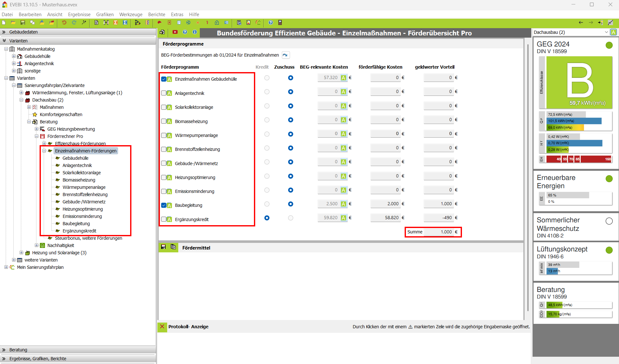Select Kredit radio for Einzelmaßnahmen Gebäudehülle
This screenshot has height=364, width=619.
tap(267, 78)
